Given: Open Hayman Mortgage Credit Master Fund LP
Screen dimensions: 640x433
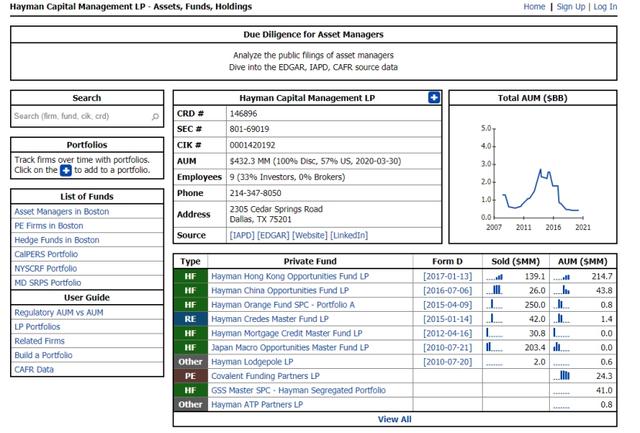Looking at the screenshot, I should pyautogui.click(x=287, y=333).
